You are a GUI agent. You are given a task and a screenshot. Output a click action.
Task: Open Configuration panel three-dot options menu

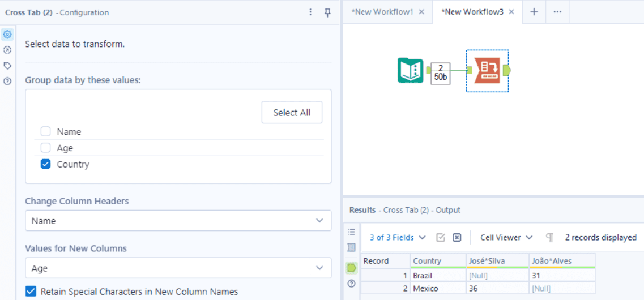click(x=310, y=12)
